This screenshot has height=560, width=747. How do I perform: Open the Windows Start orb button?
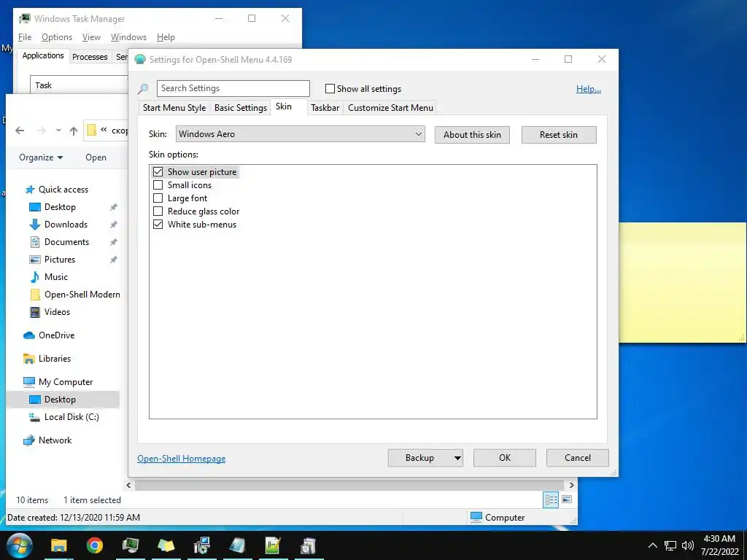[x=19, y=545]
